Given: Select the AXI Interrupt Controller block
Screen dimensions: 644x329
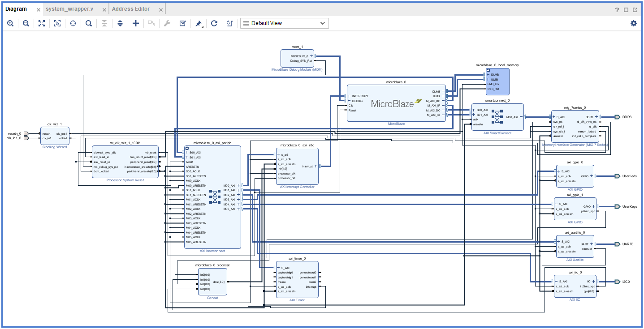Looking at the screenshot, I should pos(297,166).
